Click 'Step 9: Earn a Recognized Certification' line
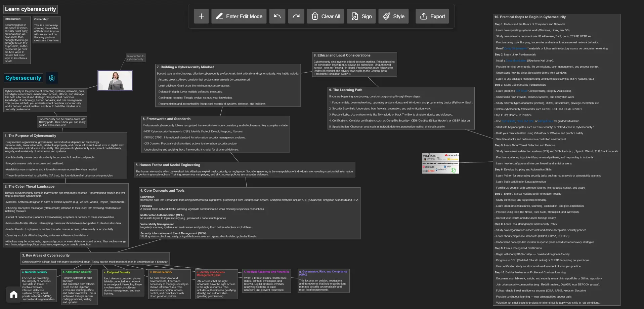 click(x=518, y=248)
